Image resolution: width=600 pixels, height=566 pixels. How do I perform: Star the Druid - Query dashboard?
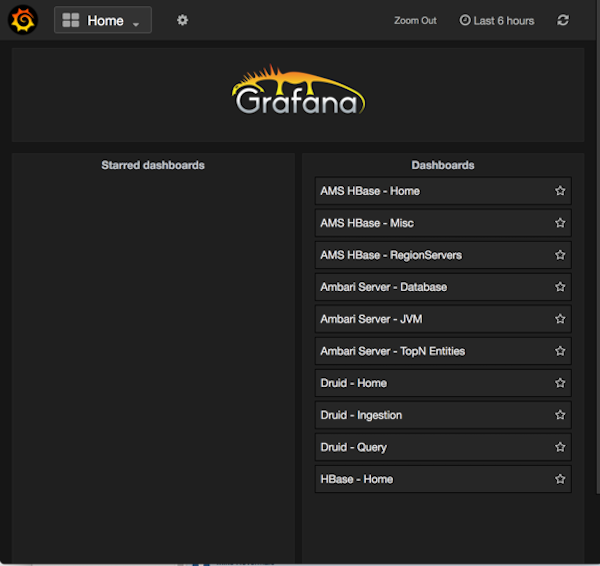(x=560, y=447)
